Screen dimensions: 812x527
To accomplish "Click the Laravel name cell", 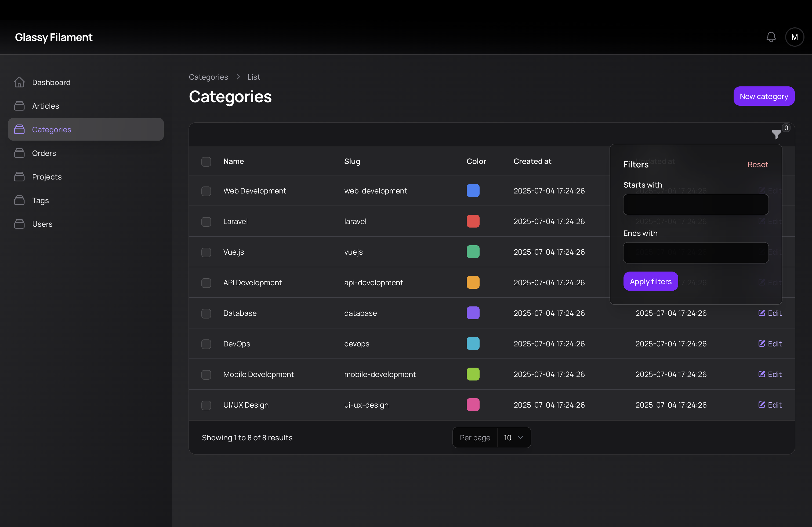I will point(235,221).
